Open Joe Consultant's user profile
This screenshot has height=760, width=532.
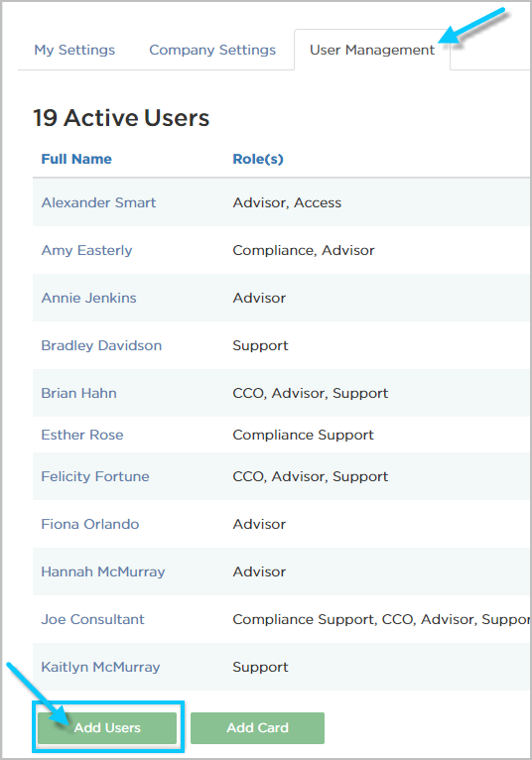[92, 619]
